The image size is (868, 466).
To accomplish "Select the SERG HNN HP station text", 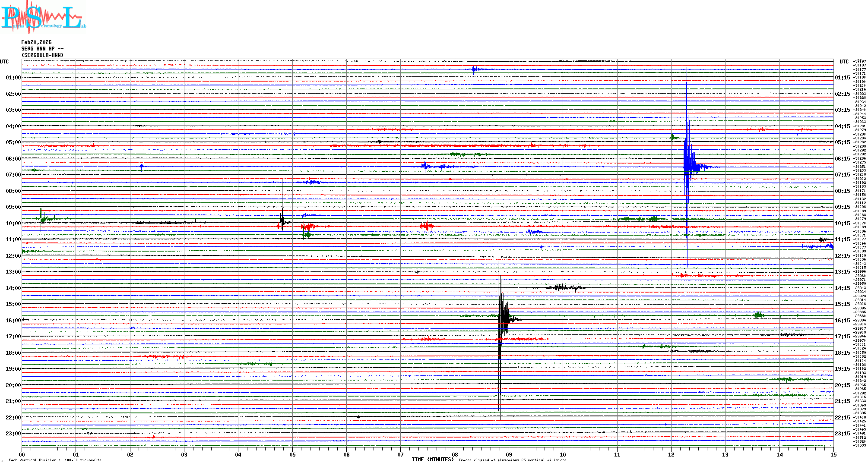I will (x=42, y=49).
